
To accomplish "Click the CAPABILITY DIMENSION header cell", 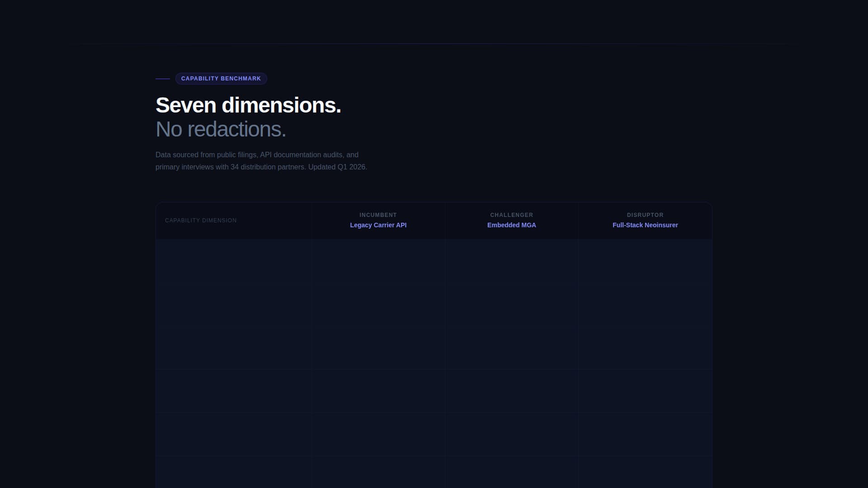I will [x=201, y=221].
